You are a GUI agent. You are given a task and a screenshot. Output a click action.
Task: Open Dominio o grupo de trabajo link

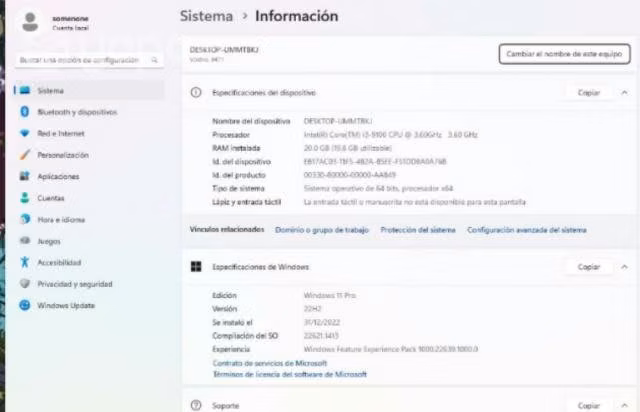(322, 230)
